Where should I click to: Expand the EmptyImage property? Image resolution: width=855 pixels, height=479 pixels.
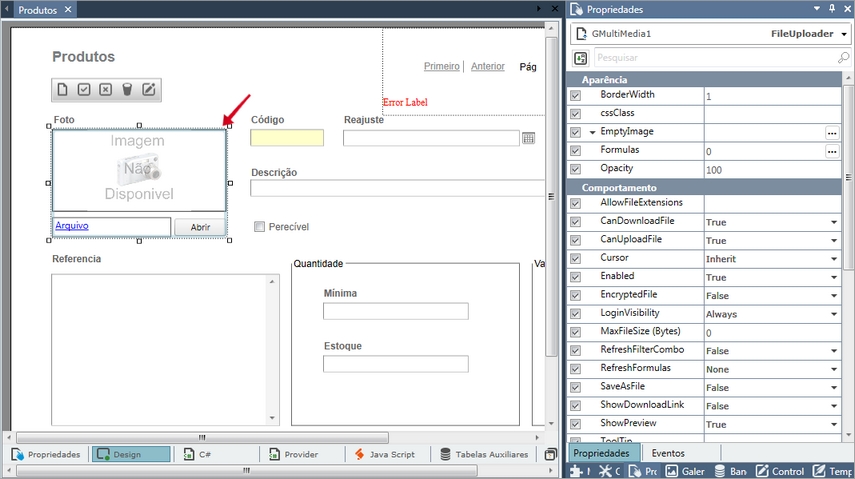pyautogui.click(x=592, y=132)
